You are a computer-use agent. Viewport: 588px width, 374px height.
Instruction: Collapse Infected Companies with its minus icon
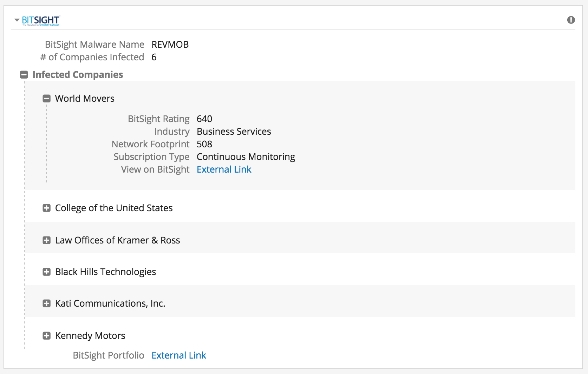click(x=24, y=75)
